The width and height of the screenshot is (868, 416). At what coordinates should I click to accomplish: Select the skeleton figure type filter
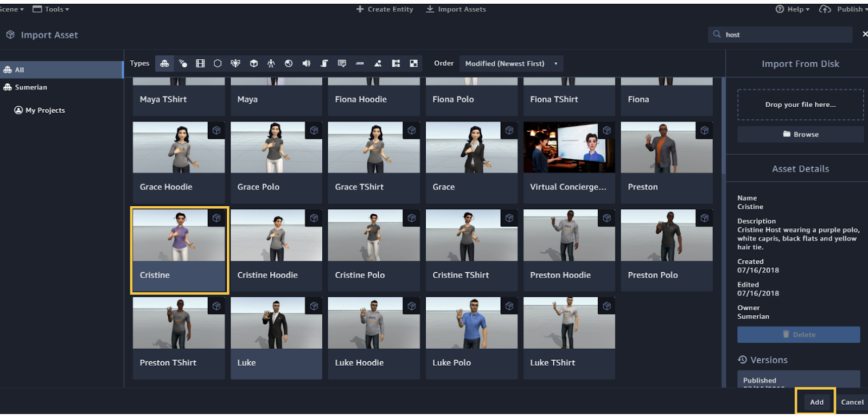pos(271,63)
